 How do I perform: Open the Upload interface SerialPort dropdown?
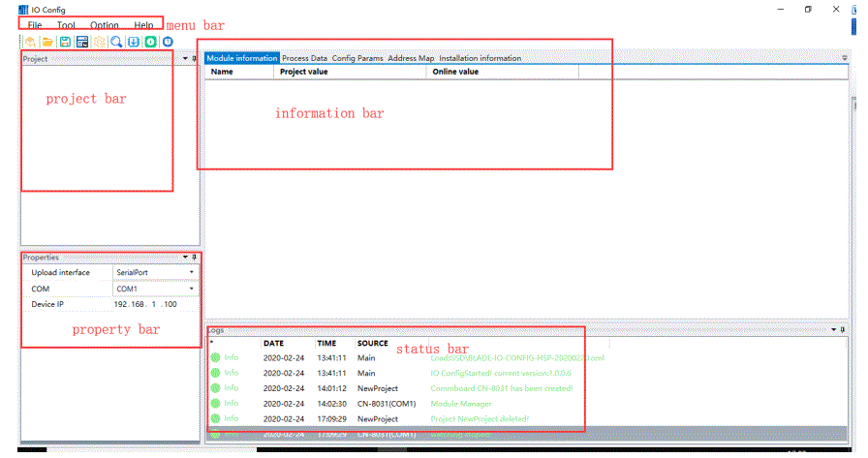(192, 273)
